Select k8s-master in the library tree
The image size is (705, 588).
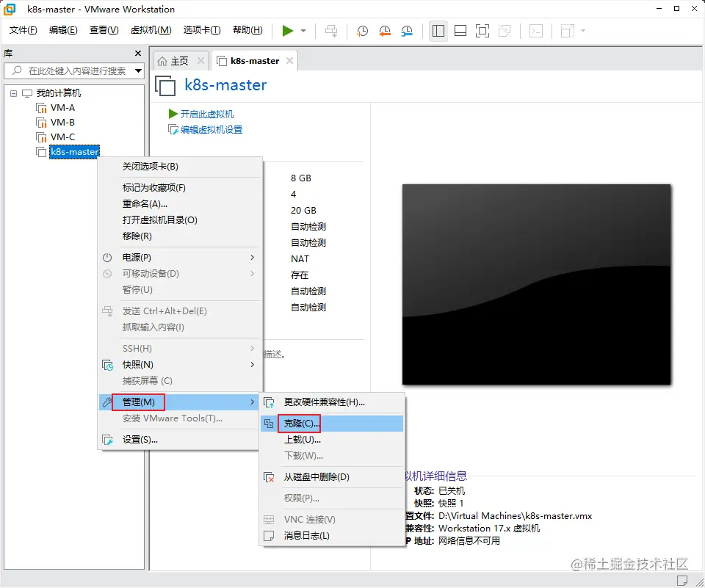pyautogui.click(x=74, y=152)
